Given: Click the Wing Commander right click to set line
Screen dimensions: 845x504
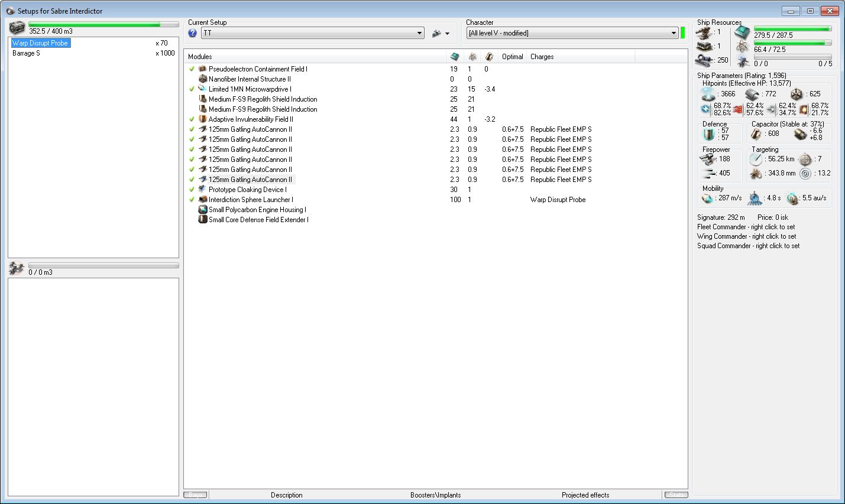Looking at the screenshot, I should [747, 236].
